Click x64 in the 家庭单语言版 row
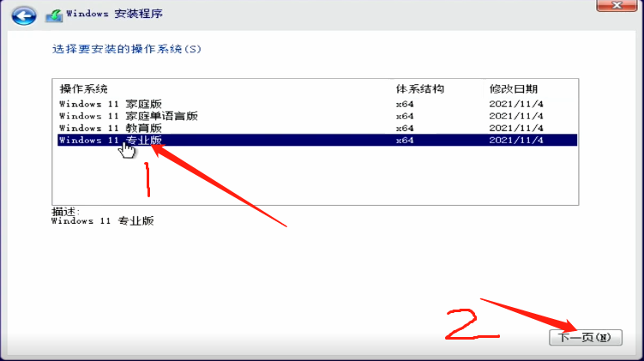 tap(405, 116)
